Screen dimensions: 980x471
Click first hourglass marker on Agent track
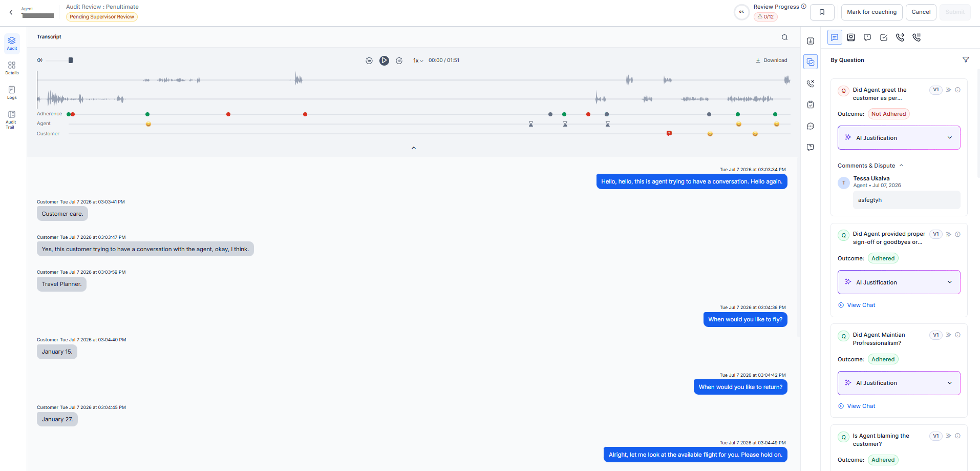click(x=531, y=124)
